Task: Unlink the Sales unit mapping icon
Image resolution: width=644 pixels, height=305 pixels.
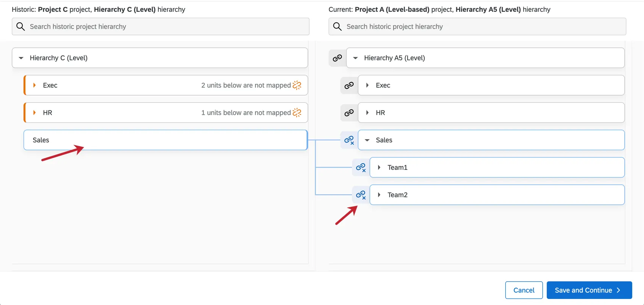Action: point(349,140)
